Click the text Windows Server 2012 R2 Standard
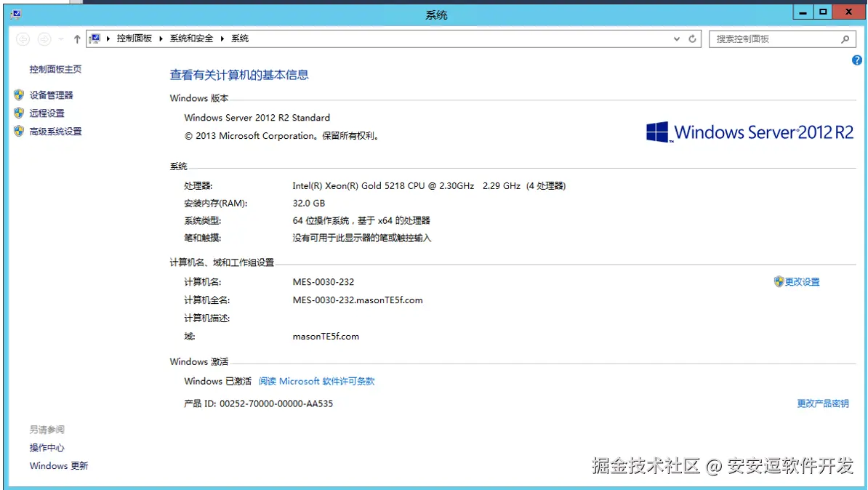The image size is (868, 490). tap(257, 117)
